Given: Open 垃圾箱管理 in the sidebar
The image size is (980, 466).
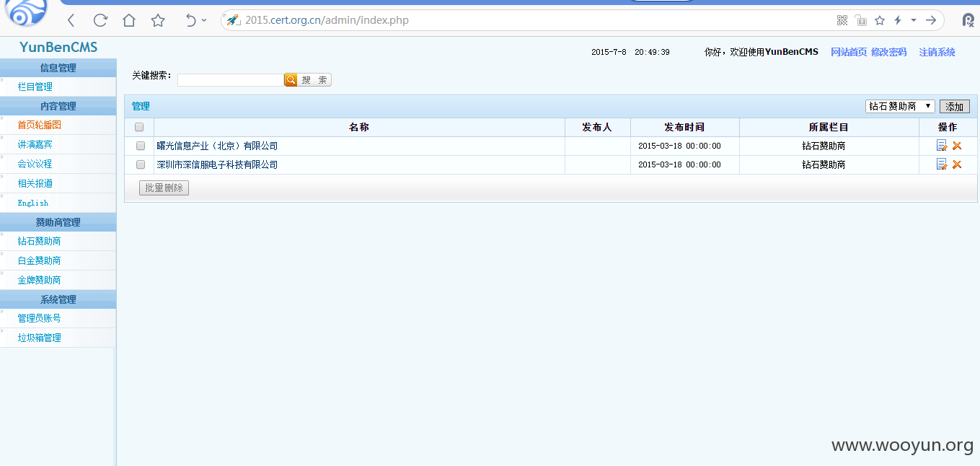Looking at the screenshot, I should [40, 338].
